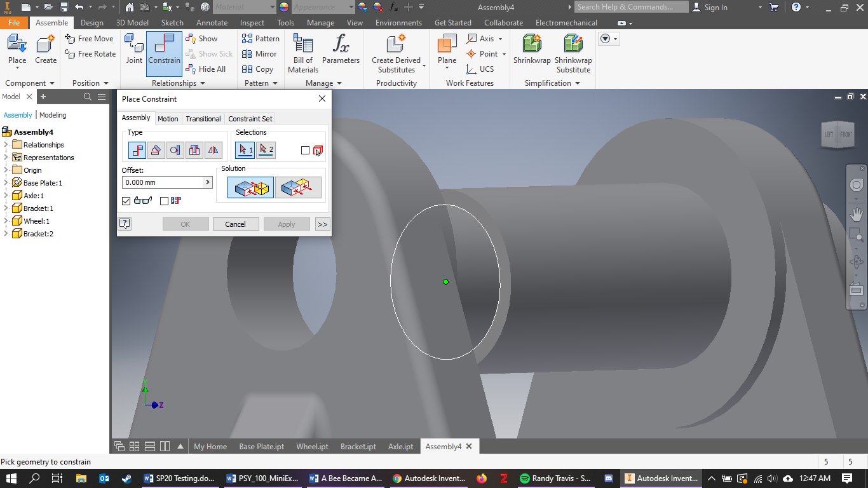
Task: Toggle Show Preview checkbox
Action: click(x=126, y=201)
